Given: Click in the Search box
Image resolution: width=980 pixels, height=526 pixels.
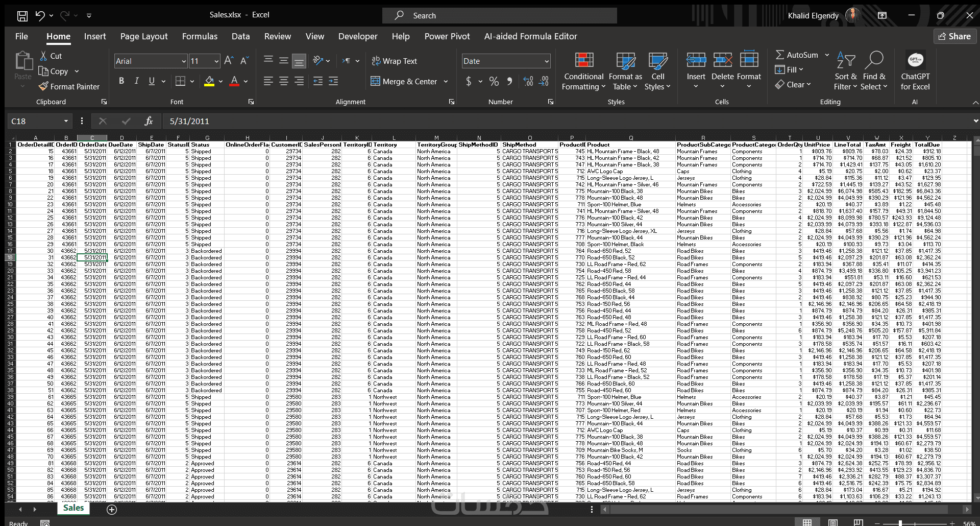Looking at the screenshot, I should pyautogui.click(x=499, y=16).
